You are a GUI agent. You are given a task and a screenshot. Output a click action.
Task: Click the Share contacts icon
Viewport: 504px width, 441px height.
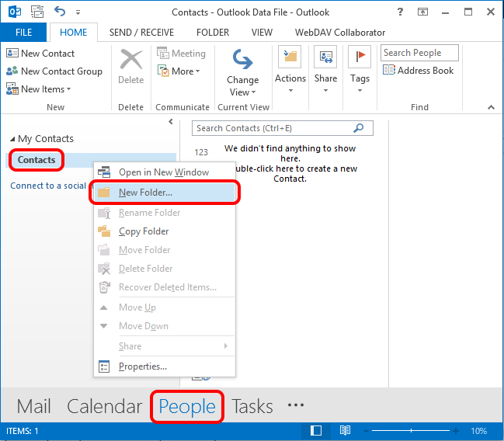[325, 57]
